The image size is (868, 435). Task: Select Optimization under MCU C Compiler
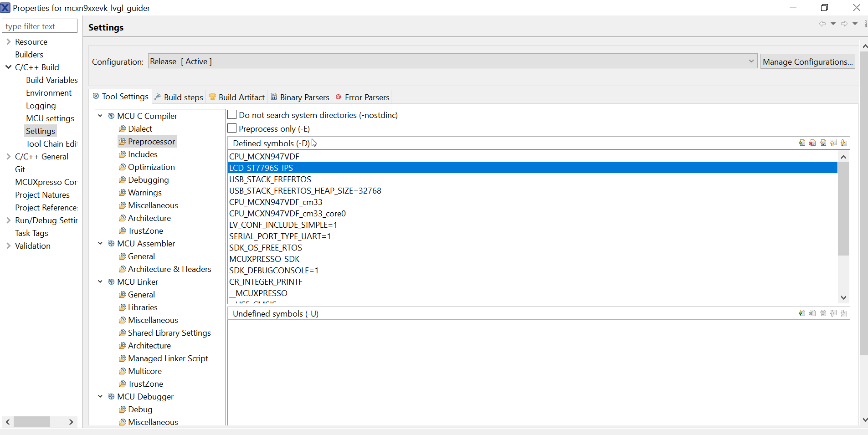pyautogui.click(x=151, y=167)
